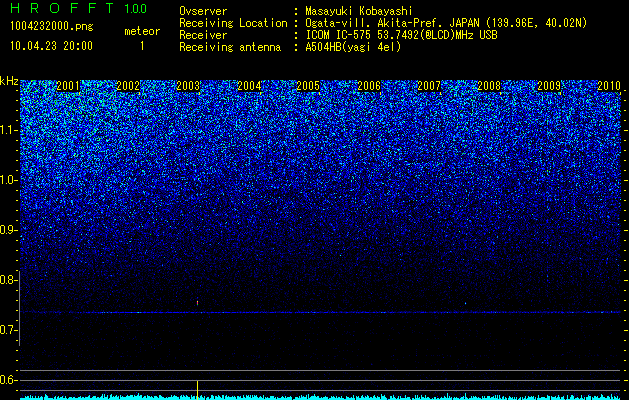Click the 1004232000.png file name
This screenshot has height=400, width=629.
click(x=52, y=27)
